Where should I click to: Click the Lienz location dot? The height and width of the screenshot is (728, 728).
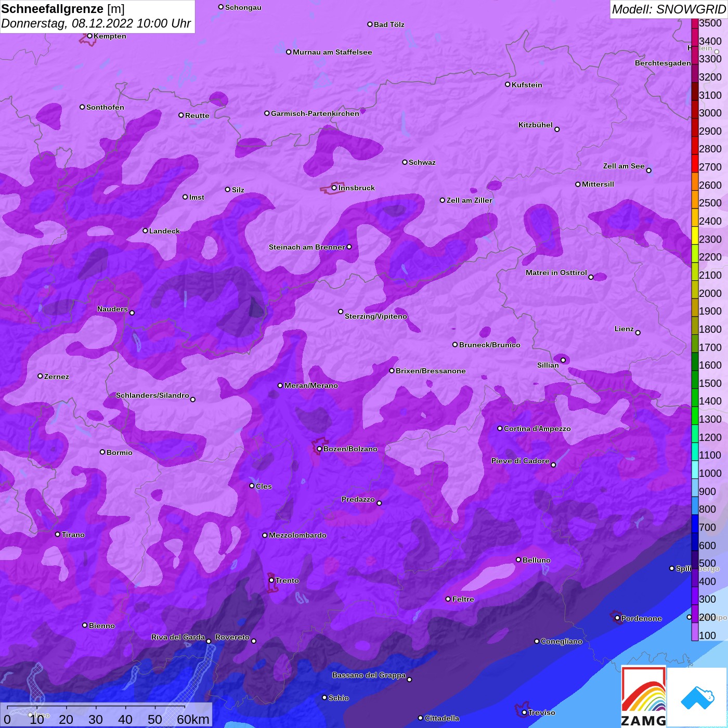638,333
